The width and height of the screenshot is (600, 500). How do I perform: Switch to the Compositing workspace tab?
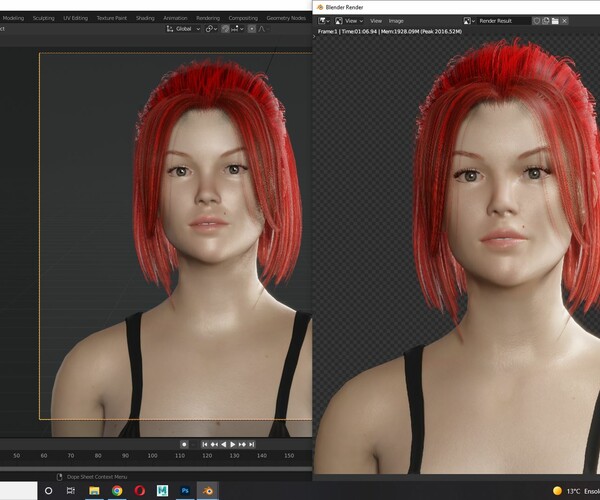point(243,18)
